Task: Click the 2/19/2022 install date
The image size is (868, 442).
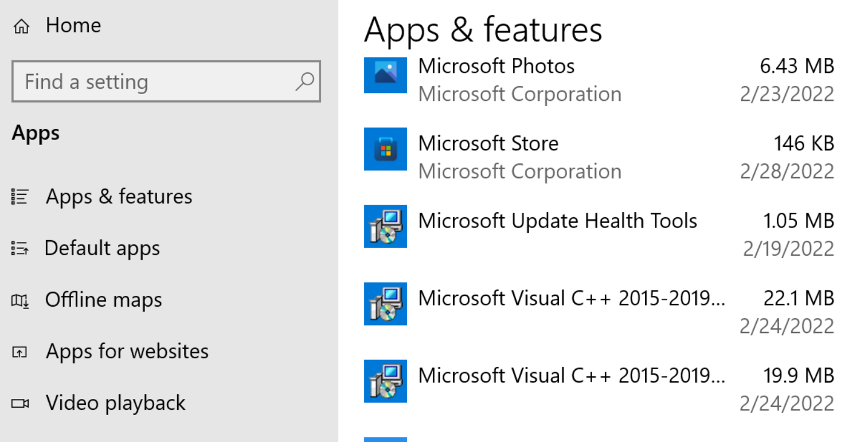Action: point(789,249)
